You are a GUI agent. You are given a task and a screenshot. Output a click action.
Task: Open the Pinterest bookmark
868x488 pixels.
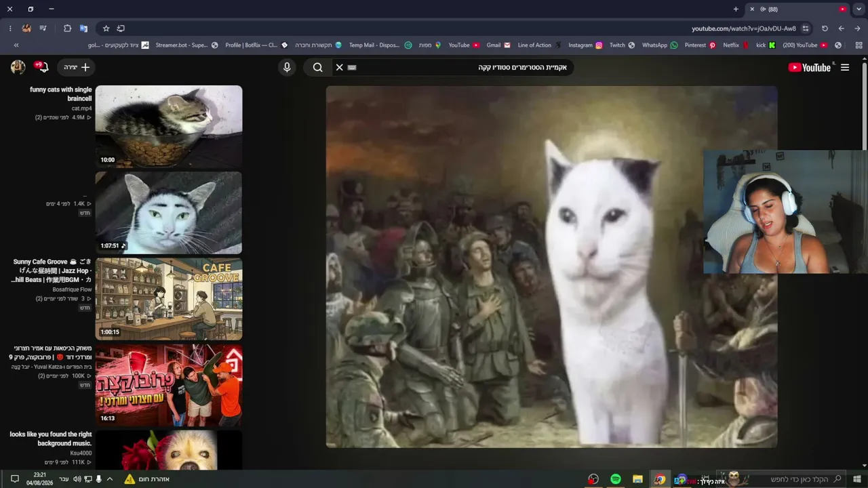click(701, 45)
